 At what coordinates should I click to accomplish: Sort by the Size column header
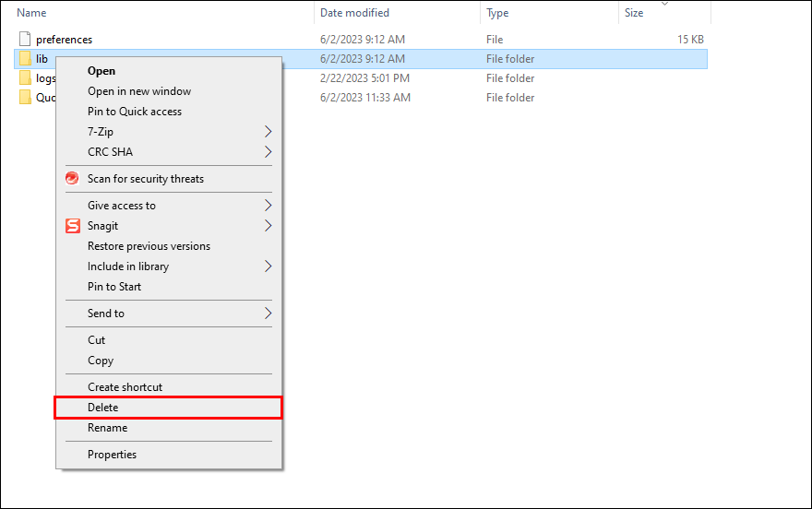pyautogui.click(x=634, y=12)
